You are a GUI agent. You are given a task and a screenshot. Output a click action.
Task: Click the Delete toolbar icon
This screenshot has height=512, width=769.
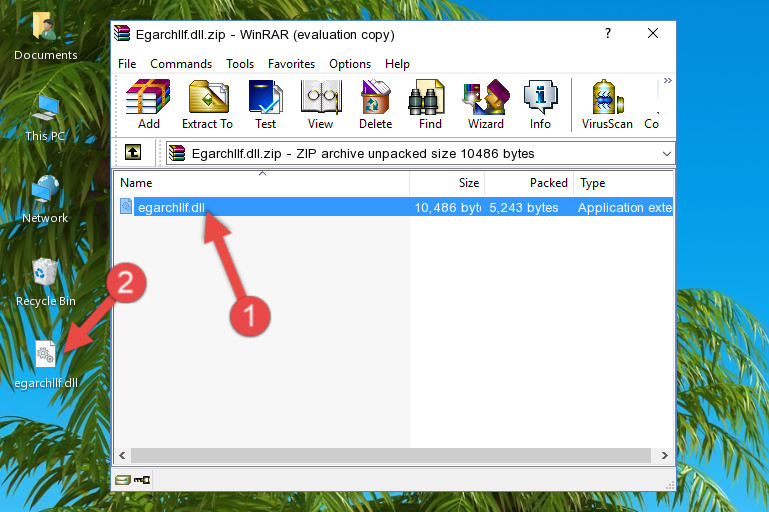coord(376,104)
